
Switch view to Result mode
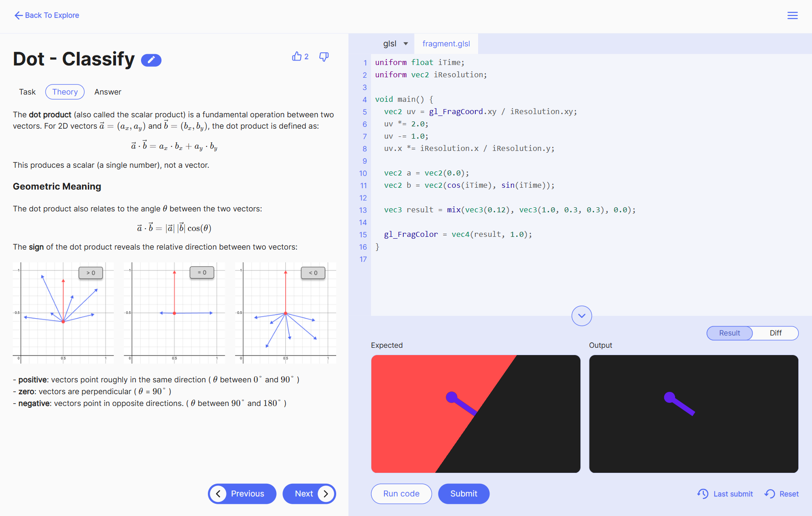[729, 333]
